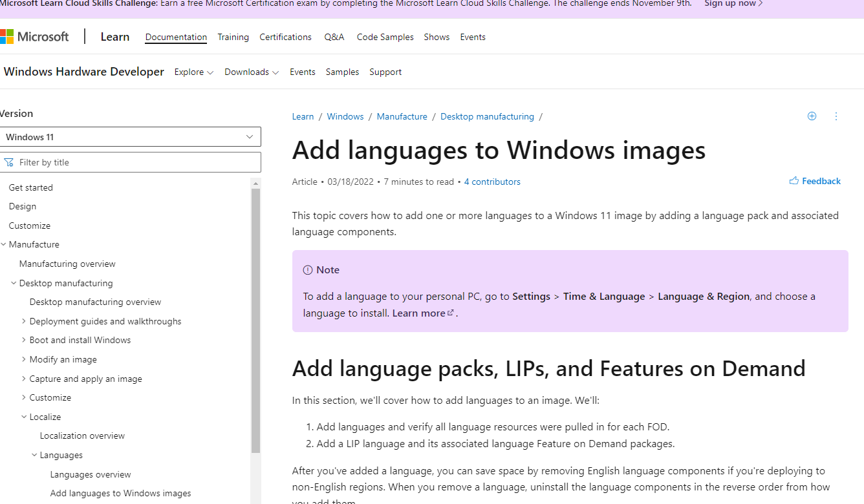Go to the Windows breadcrumb
Viewport: 864px width, 504px height.
[345, 116]
